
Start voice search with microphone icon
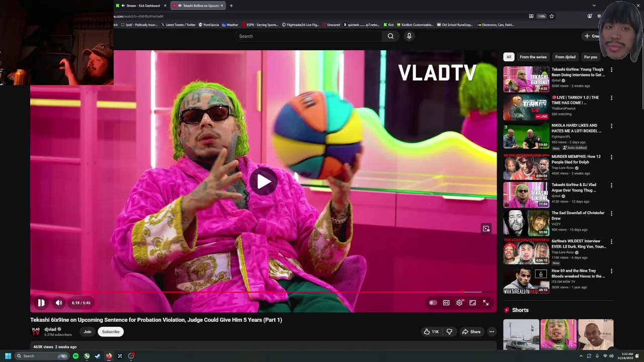[409, 36]
